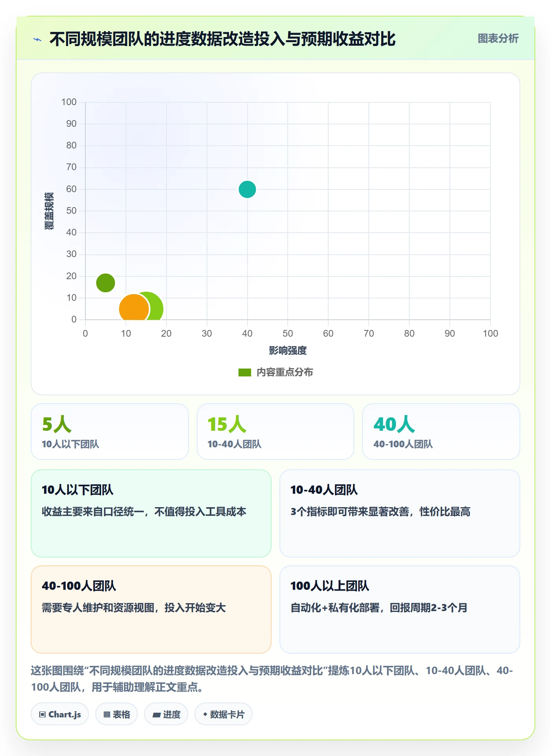Viewport: 551px width, 756px height.
Task: Click the main heading 不同规模团队的进度数据改造投入与预期收益对比
Action: click(x=222, y=39)
